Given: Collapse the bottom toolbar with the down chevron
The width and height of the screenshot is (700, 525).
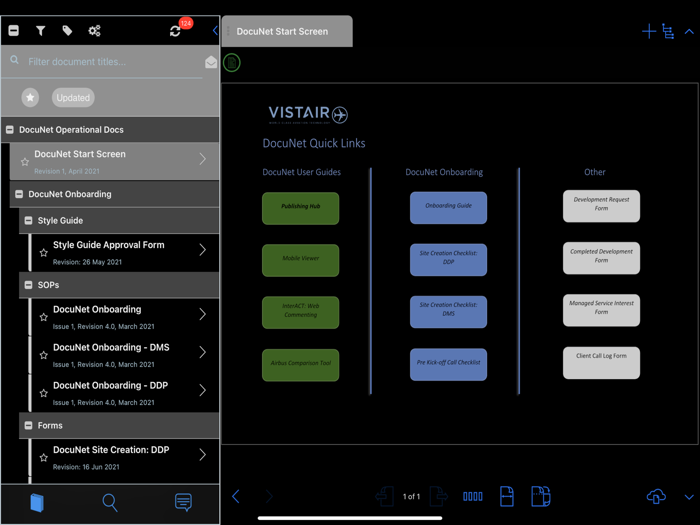Looking at the screenshot, I should [x=689, y=497].
